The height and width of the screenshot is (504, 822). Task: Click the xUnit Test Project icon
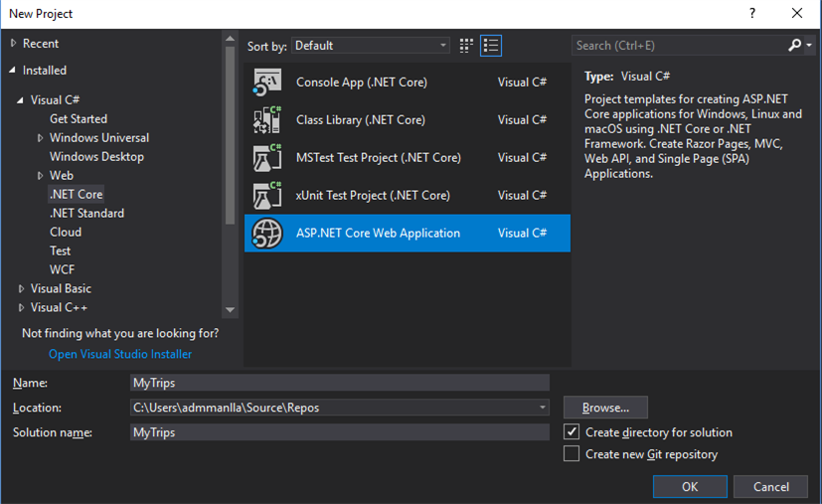(x=267, y=196)
